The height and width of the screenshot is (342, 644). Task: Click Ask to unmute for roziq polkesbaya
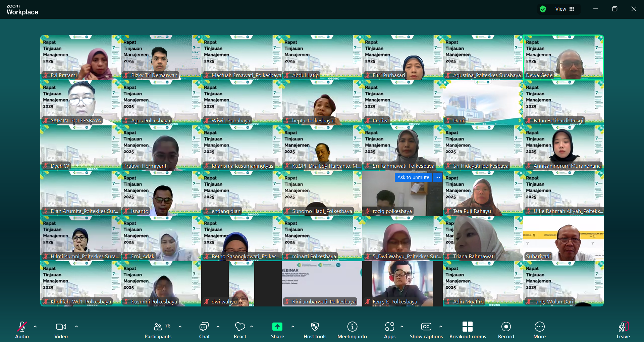click(413, 177)
